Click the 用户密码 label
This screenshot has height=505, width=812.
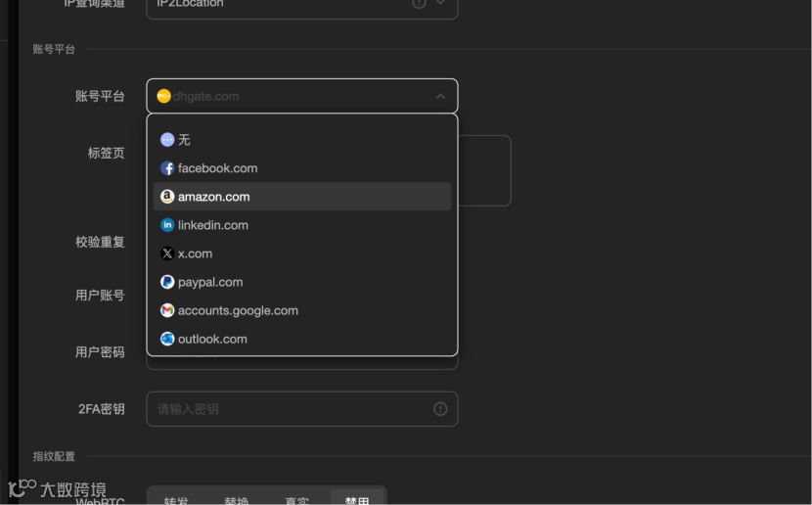point(100,352)
